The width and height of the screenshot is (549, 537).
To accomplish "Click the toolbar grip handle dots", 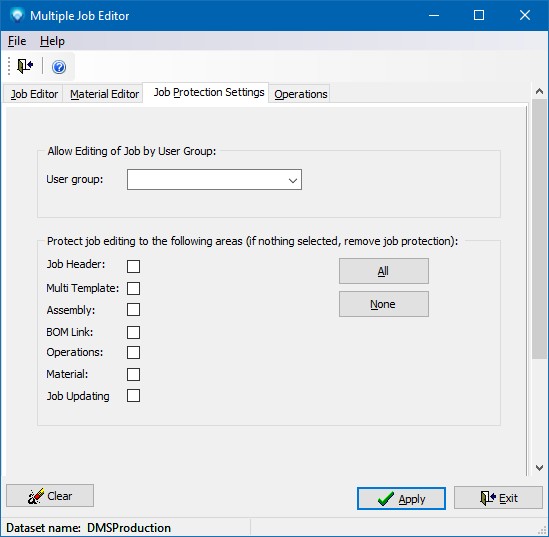I will coord(9,66).
